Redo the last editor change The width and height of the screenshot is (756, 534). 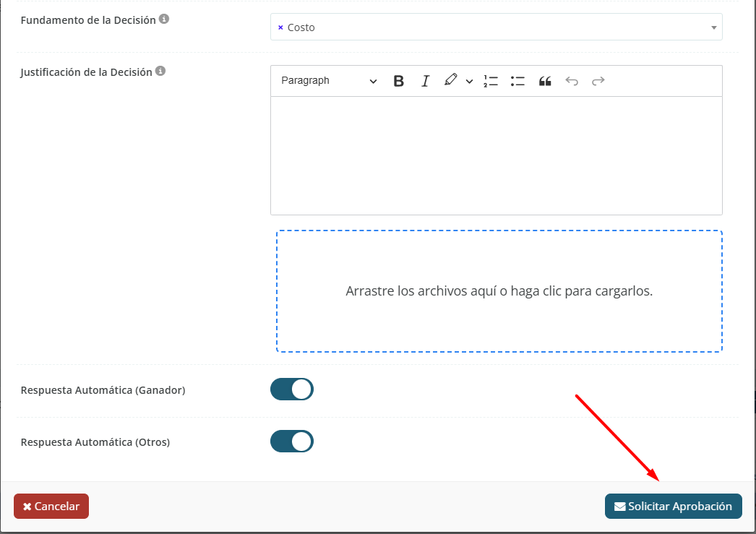click(x=598, y=81)
